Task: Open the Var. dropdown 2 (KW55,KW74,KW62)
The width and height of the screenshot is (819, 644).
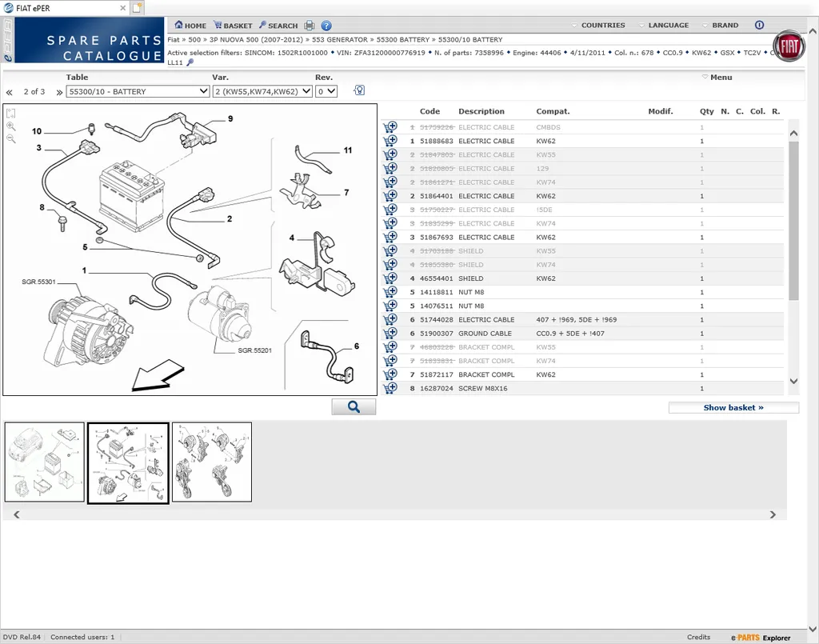Action: coord(262,91)
